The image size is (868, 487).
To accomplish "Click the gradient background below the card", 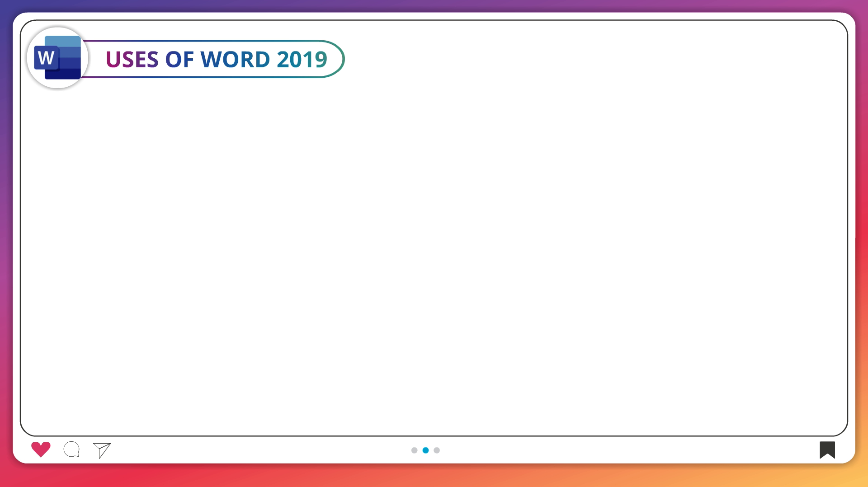I will click(434, 475).
